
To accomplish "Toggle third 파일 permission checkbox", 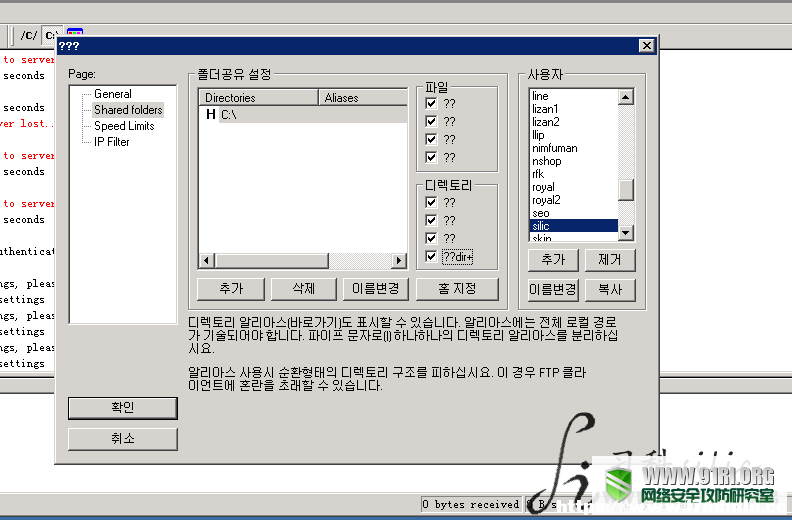I will click(x=431, y=139).
